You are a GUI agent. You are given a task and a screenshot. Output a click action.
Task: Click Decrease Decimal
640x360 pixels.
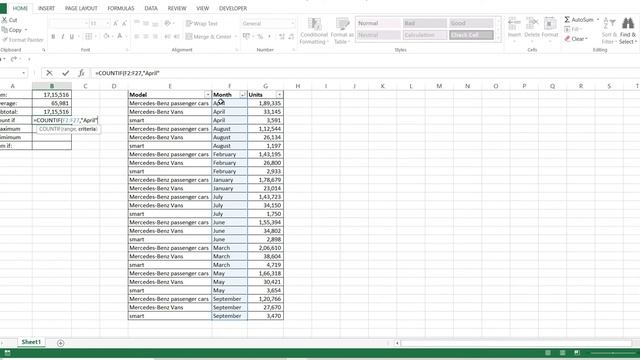pos(291,37)
